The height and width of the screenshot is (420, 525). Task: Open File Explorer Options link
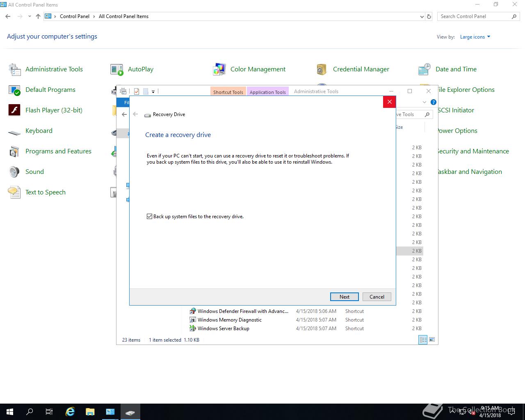click(466, 90)
